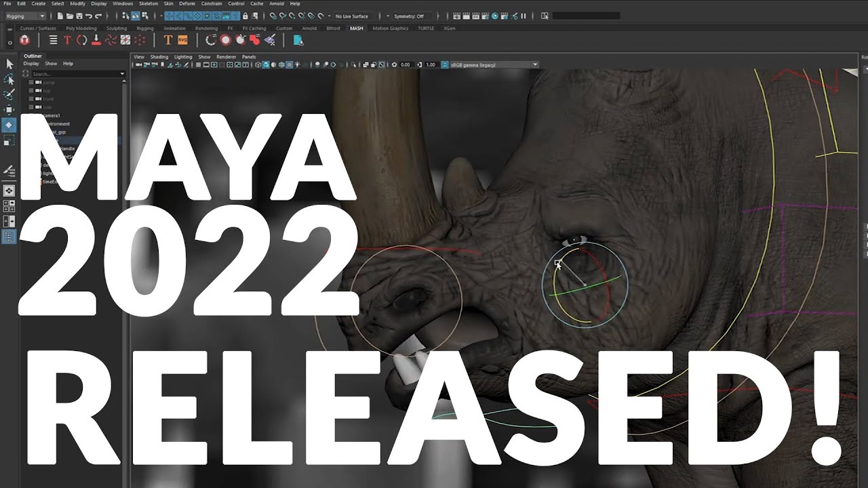
Task: Open the Outliner Show menu
Action: click(51, 64)
